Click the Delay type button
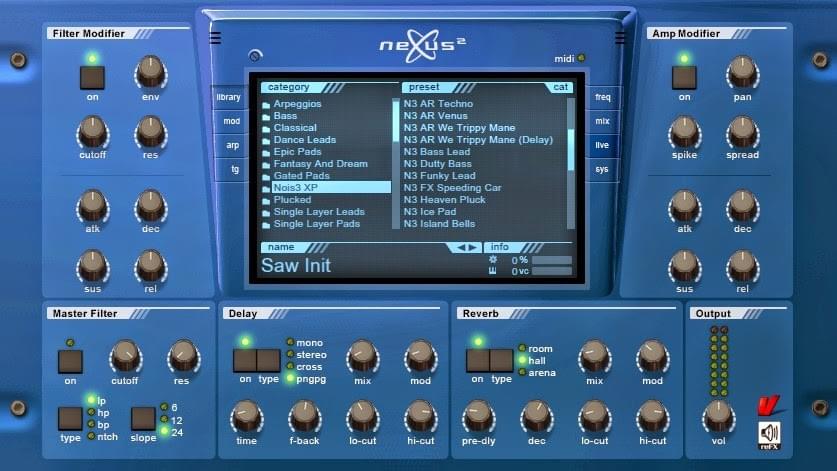 (268, 360)
